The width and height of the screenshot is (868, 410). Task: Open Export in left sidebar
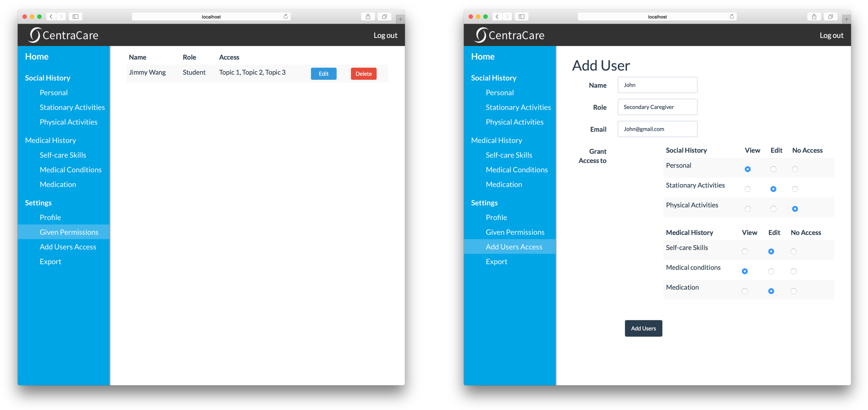[x=50, y=262]
